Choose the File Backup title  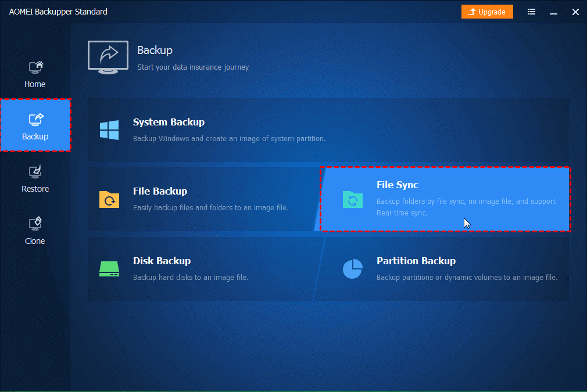point(160,191)
